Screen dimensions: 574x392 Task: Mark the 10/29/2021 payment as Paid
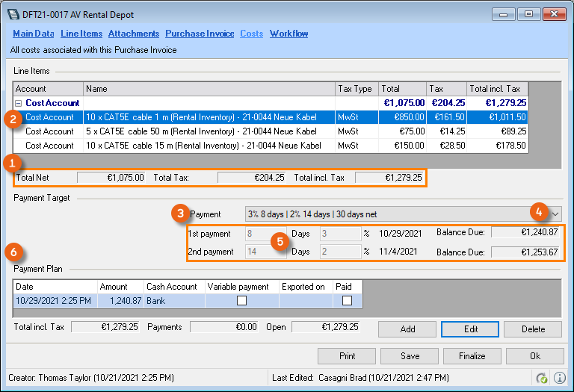click(x=347, y=300)
